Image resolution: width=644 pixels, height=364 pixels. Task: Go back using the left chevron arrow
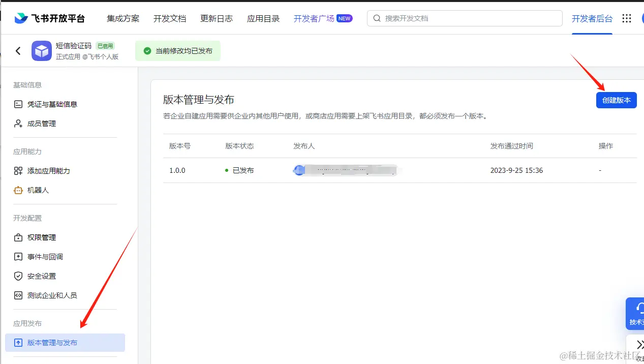[18, 51]
